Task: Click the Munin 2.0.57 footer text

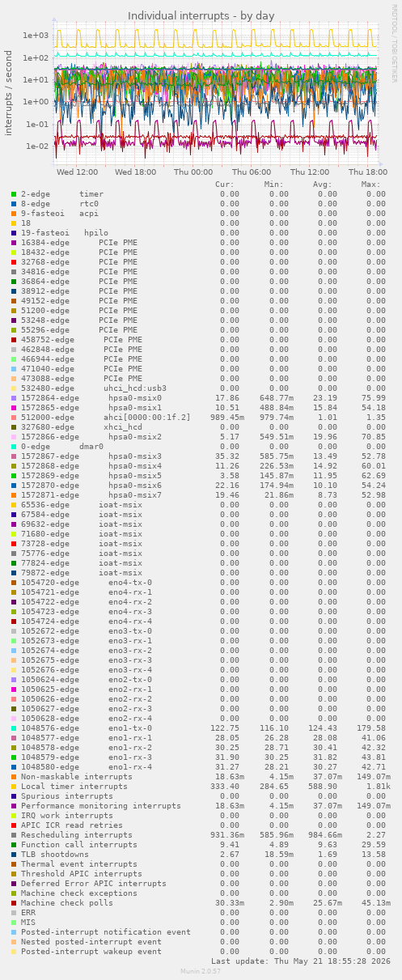Action: (x=201, y=971)
